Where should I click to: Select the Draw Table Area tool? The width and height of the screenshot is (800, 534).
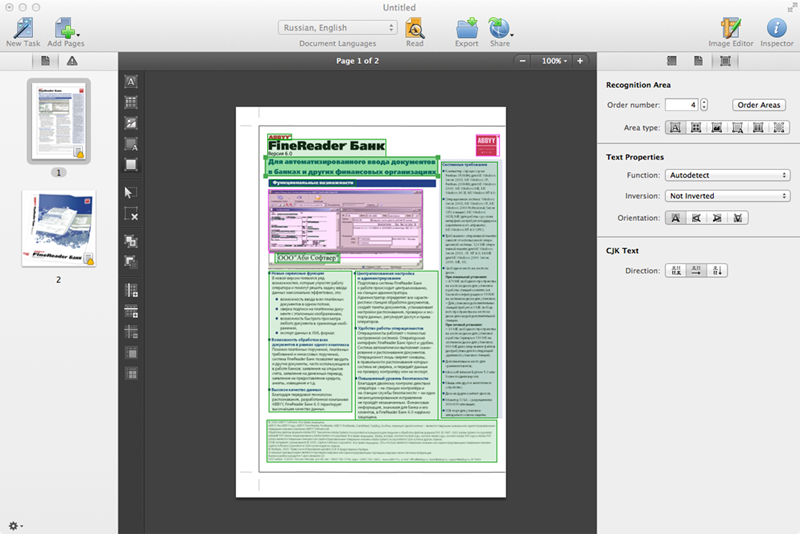[131, 103]
